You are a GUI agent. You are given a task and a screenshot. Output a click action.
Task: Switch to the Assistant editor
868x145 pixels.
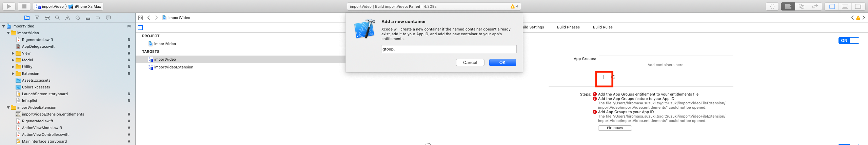point(801,6)
